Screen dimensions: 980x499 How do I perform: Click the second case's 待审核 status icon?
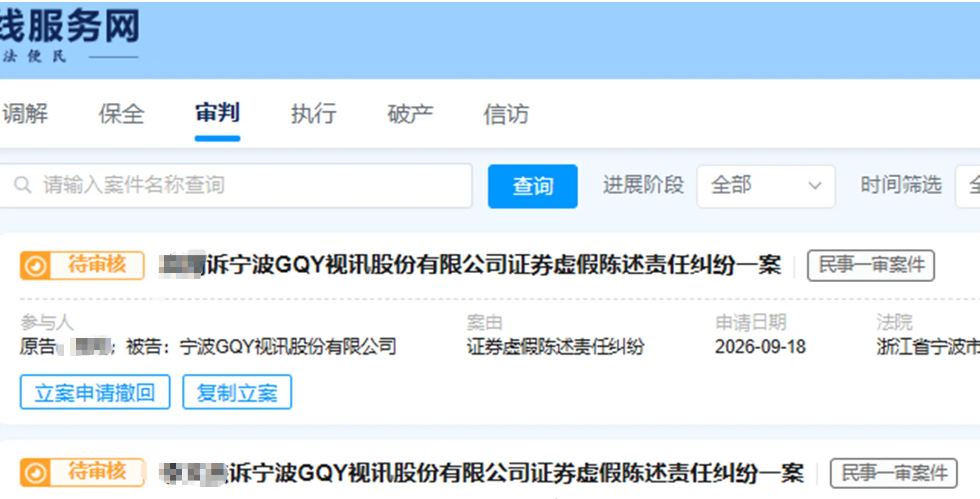pos(35,472)
